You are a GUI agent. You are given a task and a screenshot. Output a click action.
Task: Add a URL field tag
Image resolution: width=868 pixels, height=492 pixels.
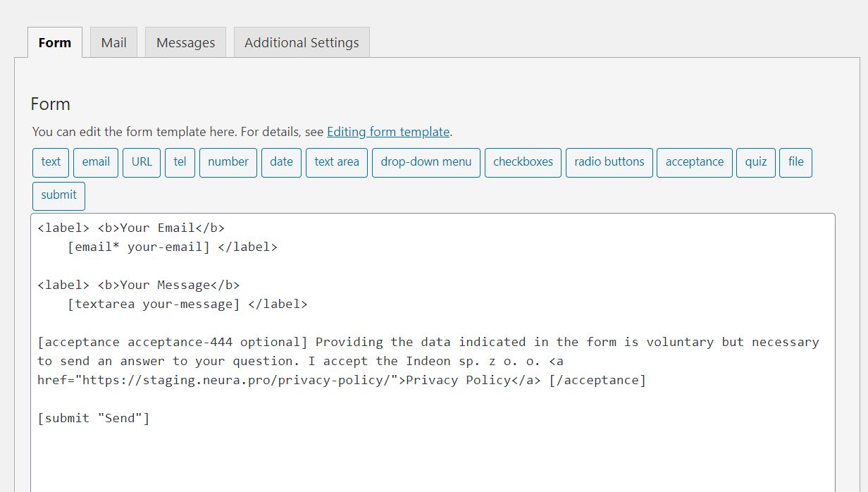point(142,162)
